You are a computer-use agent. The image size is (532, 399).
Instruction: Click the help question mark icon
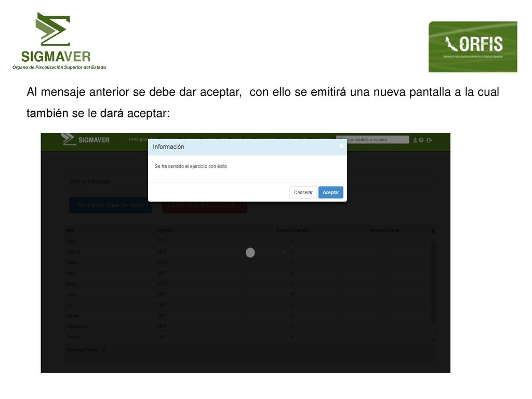tap(421, 140)
